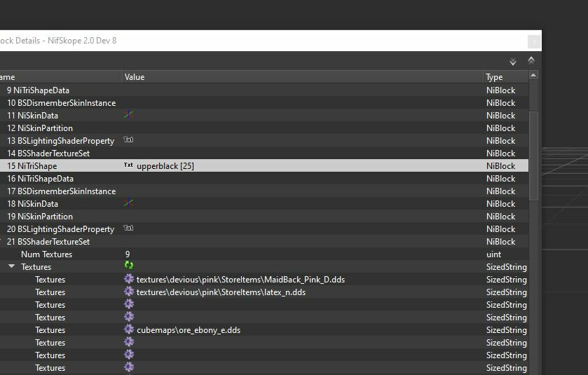Click the uint type cell
The width and height of the screenshot is (588, 375).
tap(493, 254)
